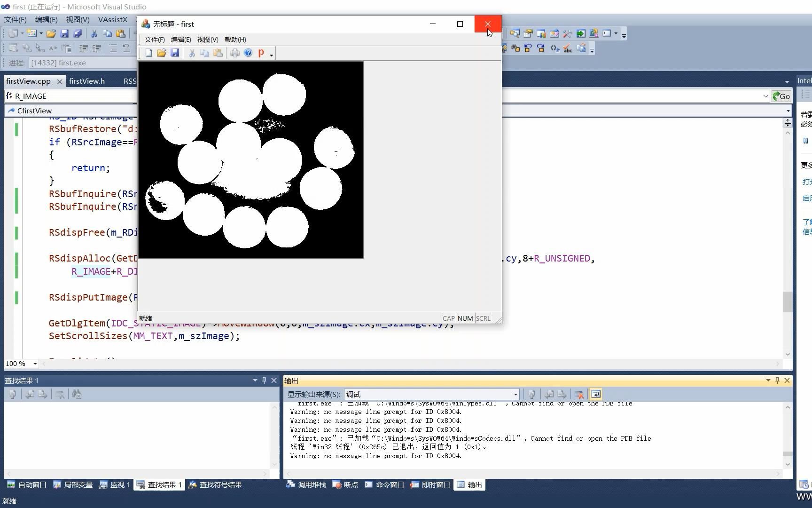This screenshot has height=508, width=812.
Task: Switch to firstView.h editor tab
Action: coord(87,81)
